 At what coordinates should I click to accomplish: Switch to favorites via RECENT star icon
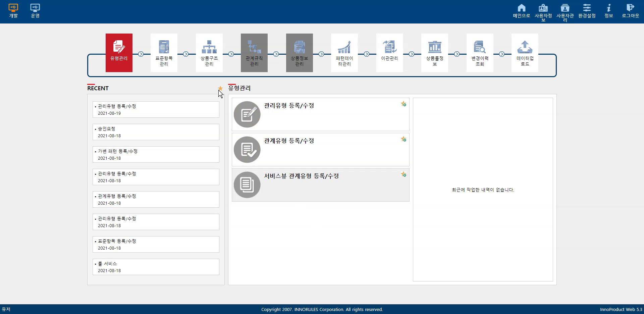pos(220,88)
